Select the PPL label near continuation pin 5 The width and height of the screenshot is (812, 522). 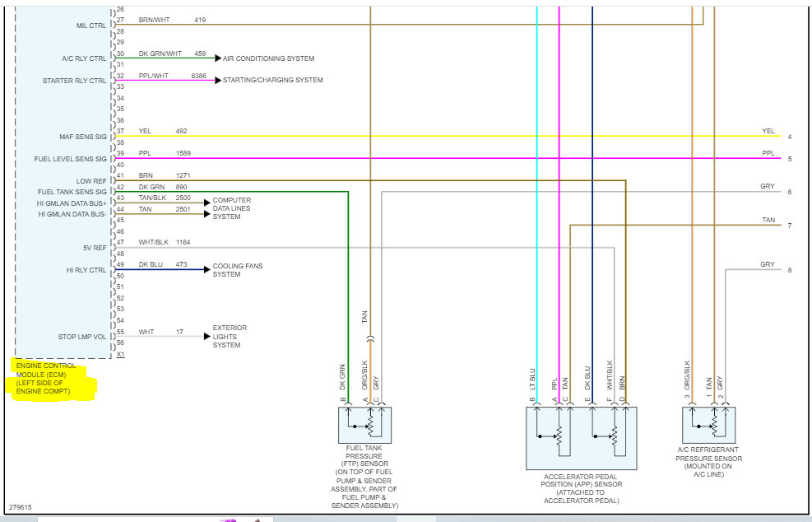pos(768,153)
